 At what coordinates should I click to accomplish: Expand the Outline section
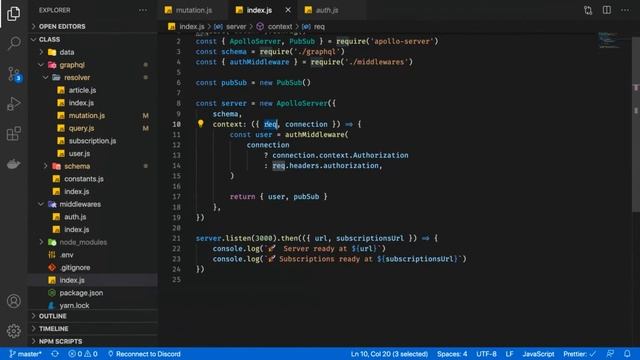(93, 316)
